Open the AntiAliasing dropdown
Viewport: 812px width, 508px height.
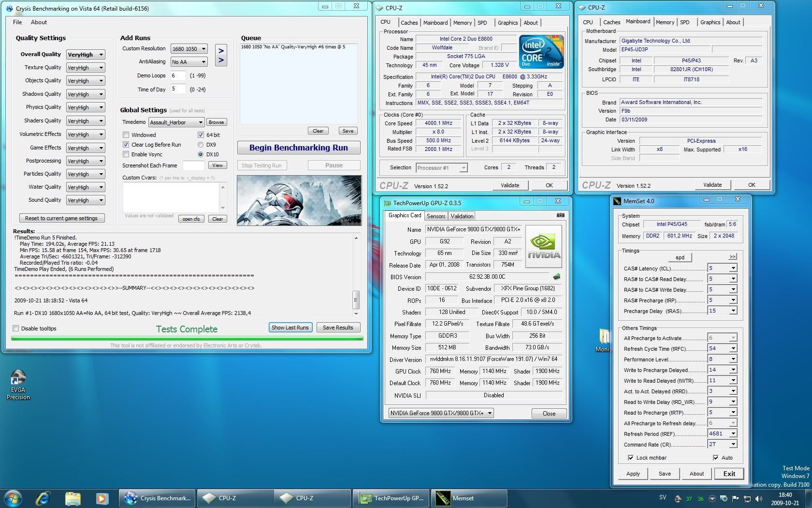(x=189, y=62)
